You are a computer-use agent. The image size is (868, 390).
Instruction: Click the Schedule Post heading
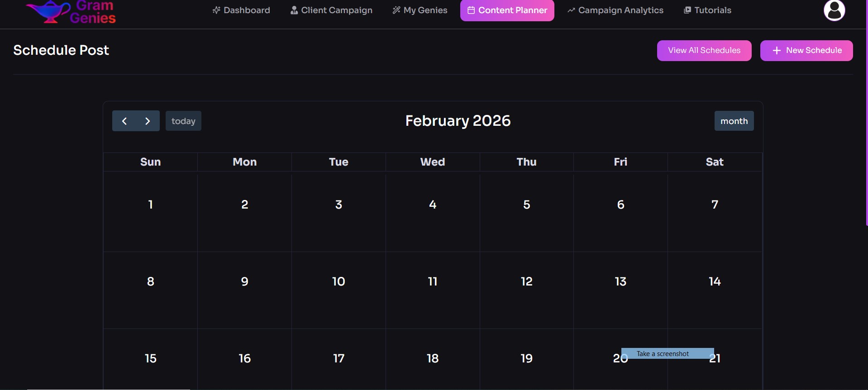point(61,50)
